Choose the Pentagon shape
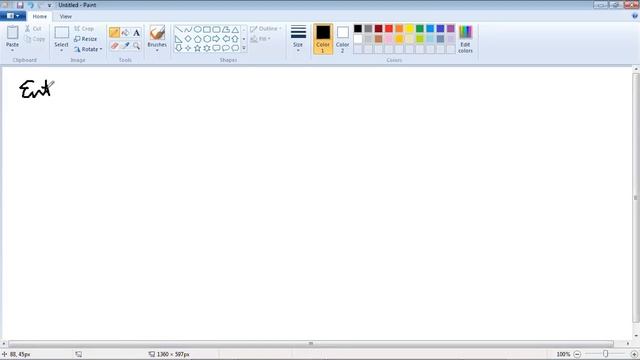Viewport: 640px width, 360px height. click(198, 39)
